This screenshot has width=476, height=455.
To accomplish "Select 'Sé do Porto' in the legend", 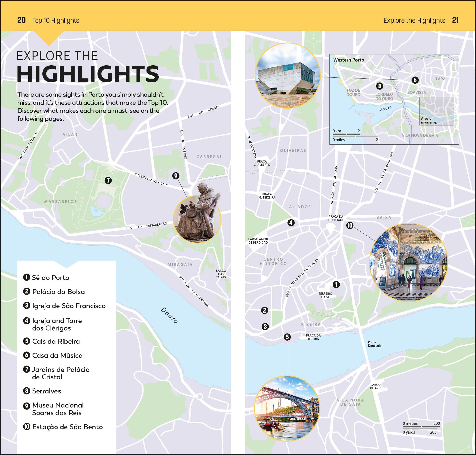I will [50, 277].
